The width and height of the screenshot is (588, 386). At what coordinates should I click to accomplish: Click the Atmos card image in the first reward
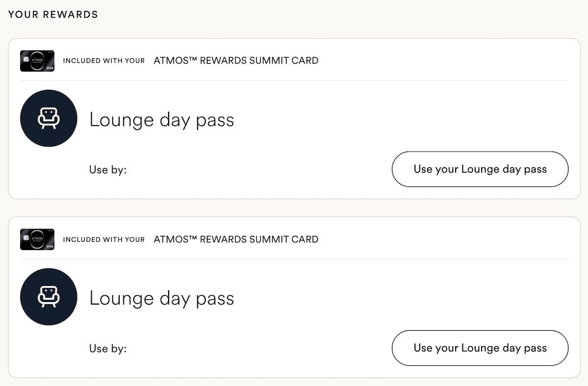37,61
